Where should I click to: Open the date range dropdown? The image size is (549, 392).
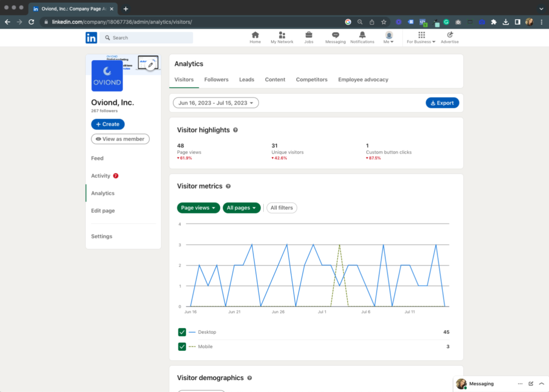tap(216, 103)
